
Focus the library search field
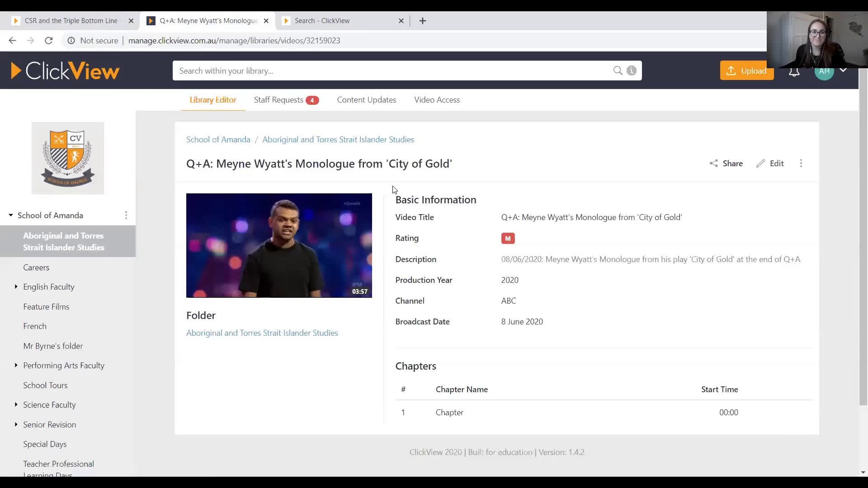389,71
